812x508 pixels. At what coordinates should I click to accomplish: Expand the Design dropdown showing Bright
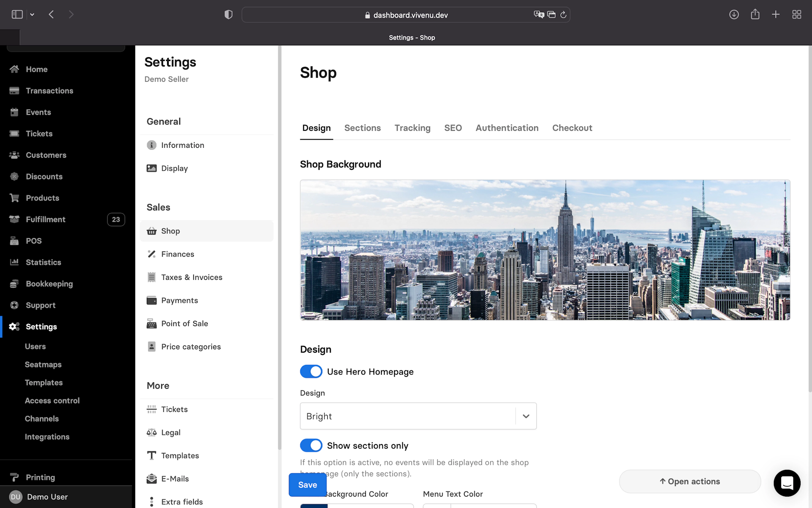click(x=526, y=416)
